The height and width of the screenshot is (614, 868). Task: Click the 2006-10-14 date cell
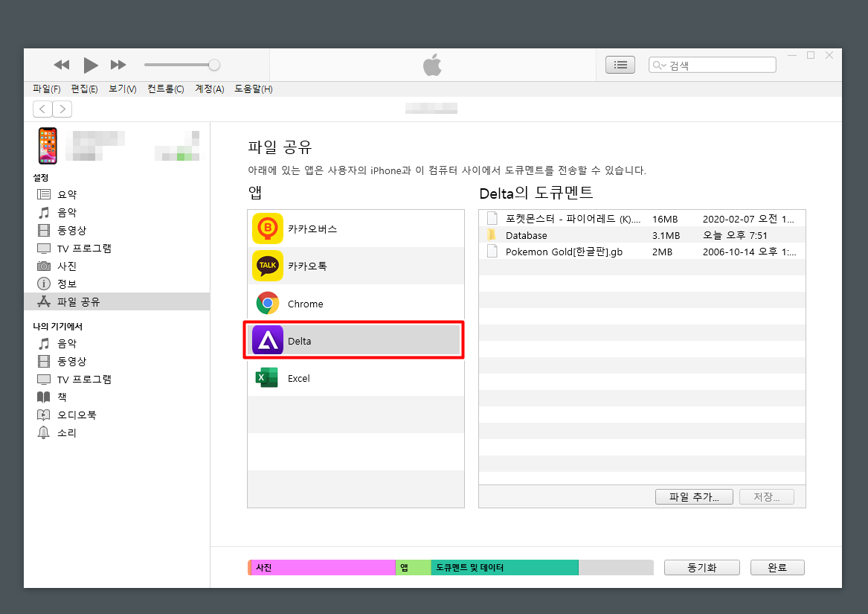tap(750, 252)
